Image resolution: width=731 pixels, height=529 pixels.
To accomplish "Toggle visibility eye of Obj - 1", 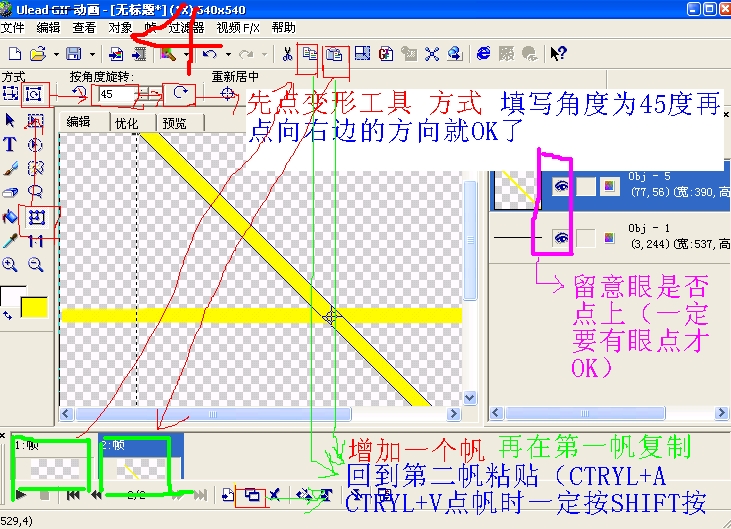I will click(561, 237).
